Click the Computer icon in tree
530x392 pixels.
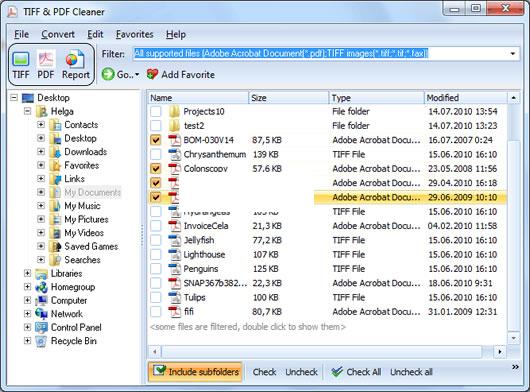41,300
